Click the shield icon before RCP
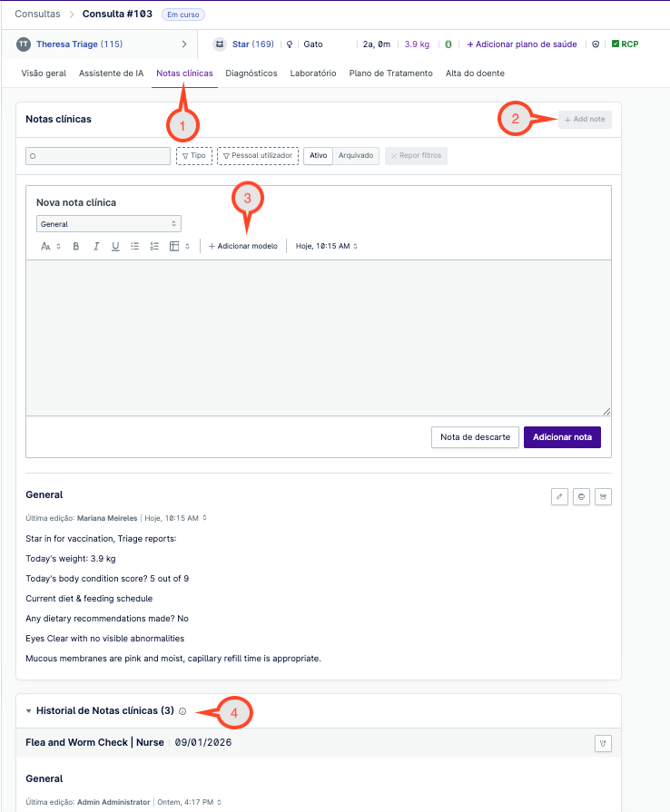 [596, 44]
